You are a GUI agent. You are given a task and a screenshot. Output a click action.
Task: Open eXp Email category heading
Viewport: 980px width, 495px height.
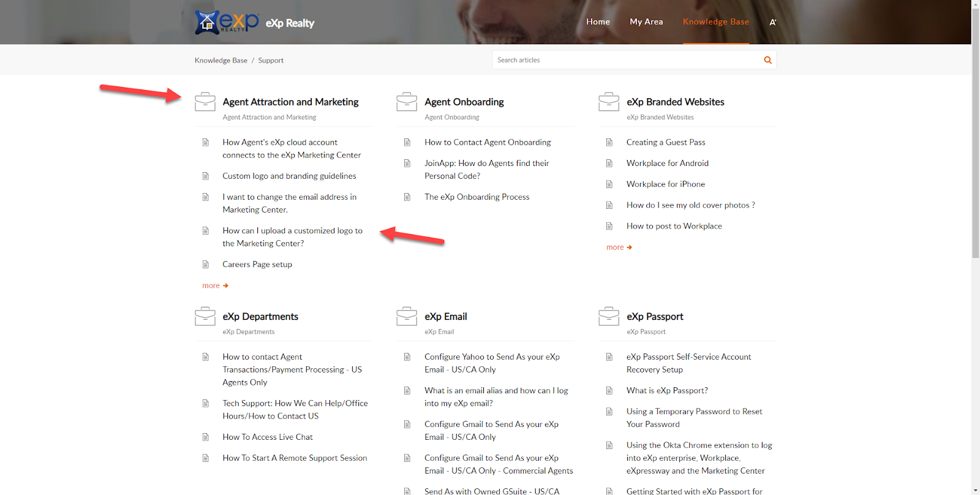(446, 316)
